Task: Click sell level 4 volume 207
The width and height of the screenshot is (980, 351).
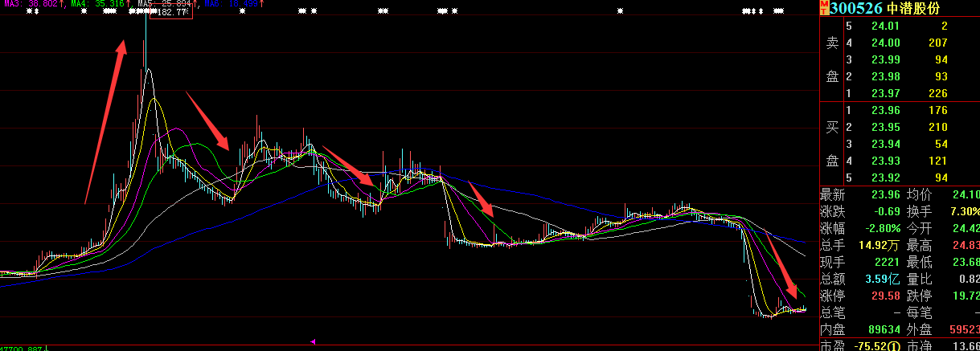Action: click(937, 43)
